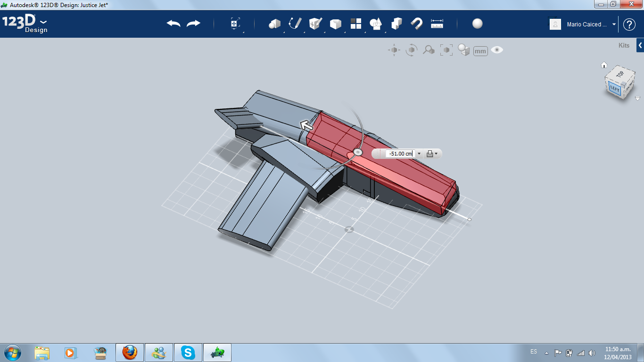
Task: Open the Grouping tool
Action: [x=376, y=24]
